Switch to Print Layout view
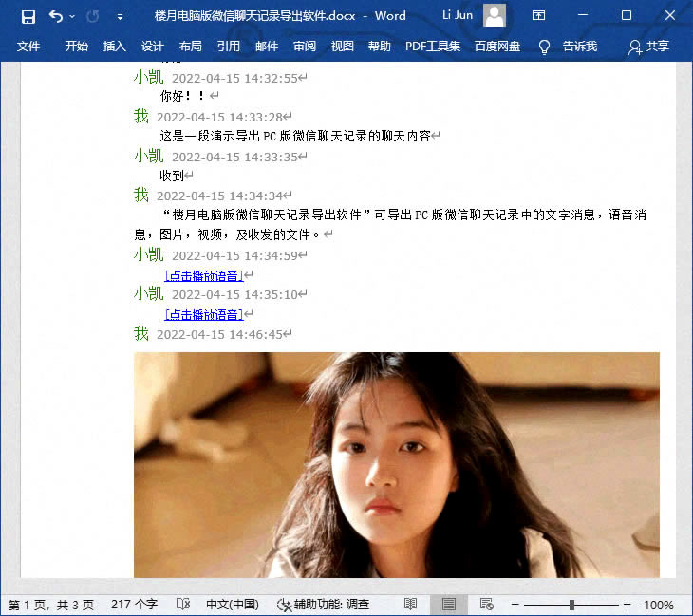 click(448, 605)
